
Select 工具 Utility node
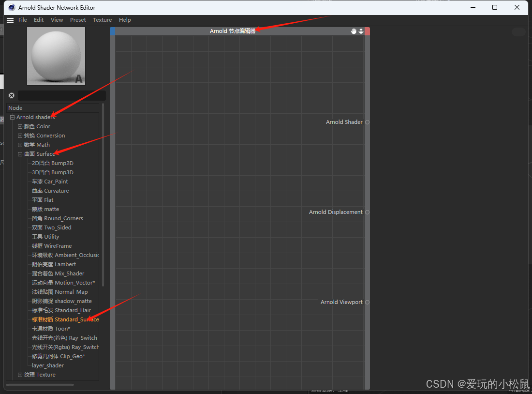(x=45, y=236)
